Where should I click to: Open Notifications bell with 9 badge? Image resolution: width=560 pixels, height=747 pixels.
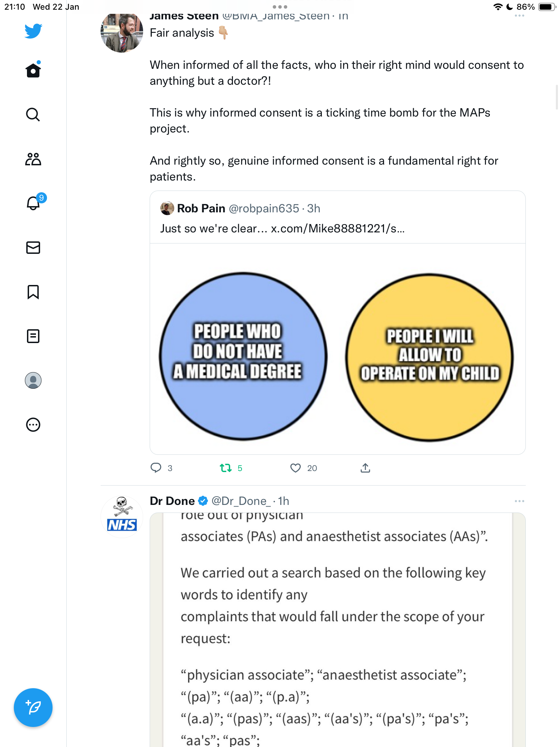[34, 203]
